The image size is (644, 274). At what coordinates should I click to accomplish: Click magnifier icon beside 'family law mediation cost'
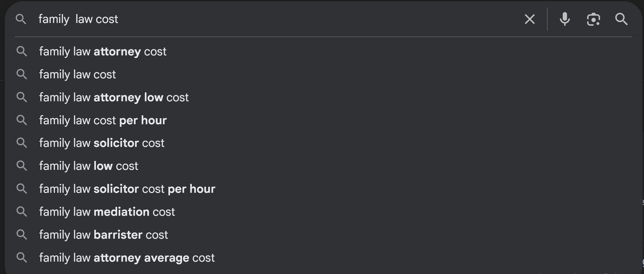[22, 212]
